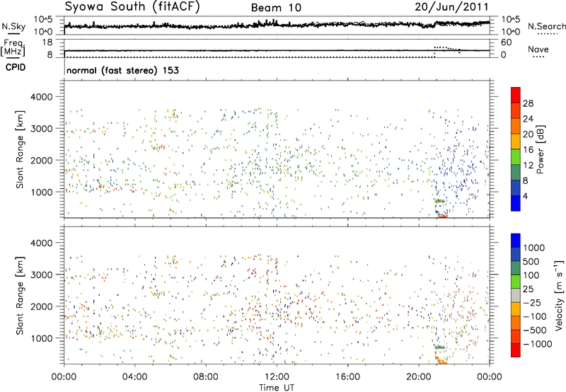Click the '28' Power color bar value
Image resolution: width=566 pixels, height=392 pixels.
(528, 103)
